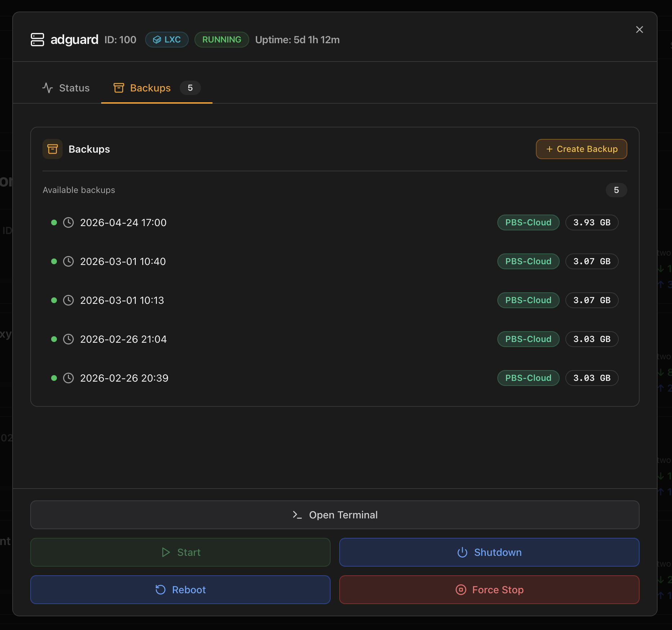Viewport: 672px width, 630px height.
Task: Click 3.07 GB size on 10:40 backup
Action: tap(592, 261)
